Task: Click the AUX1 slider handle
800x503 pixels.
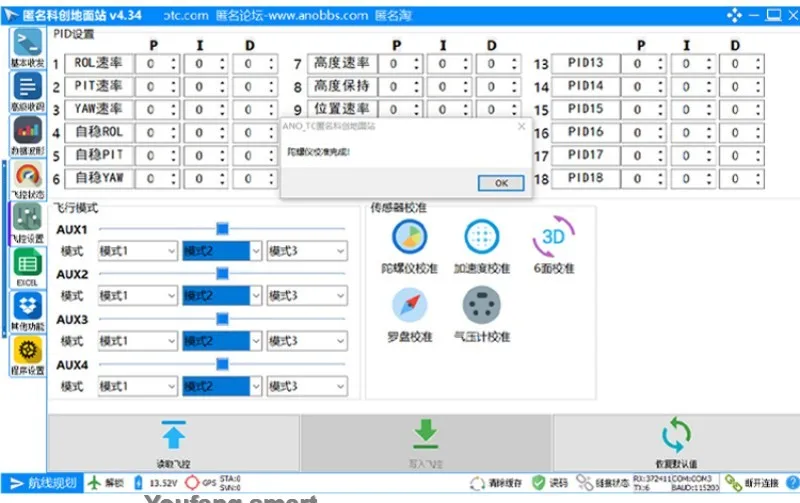Action: (222, 229)
